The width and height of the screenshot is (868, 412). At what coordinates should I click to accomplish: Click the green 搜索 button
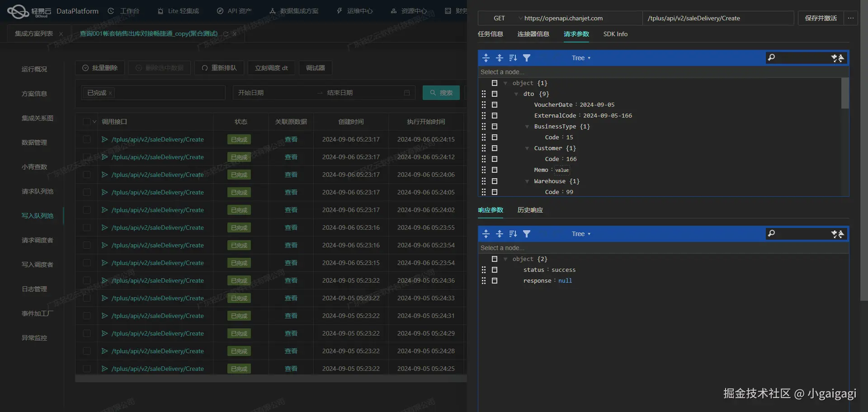pos(441,93)
